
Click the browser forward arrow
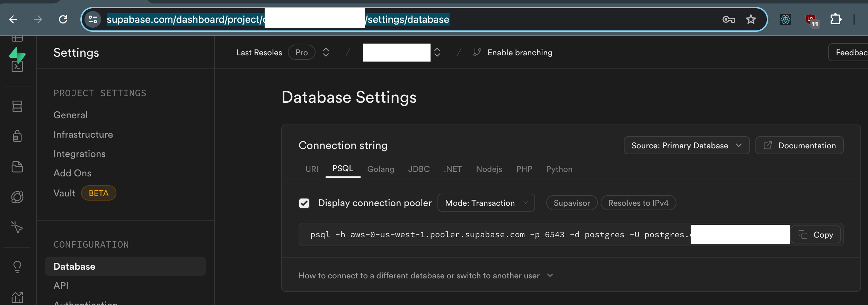pos(38,19)
